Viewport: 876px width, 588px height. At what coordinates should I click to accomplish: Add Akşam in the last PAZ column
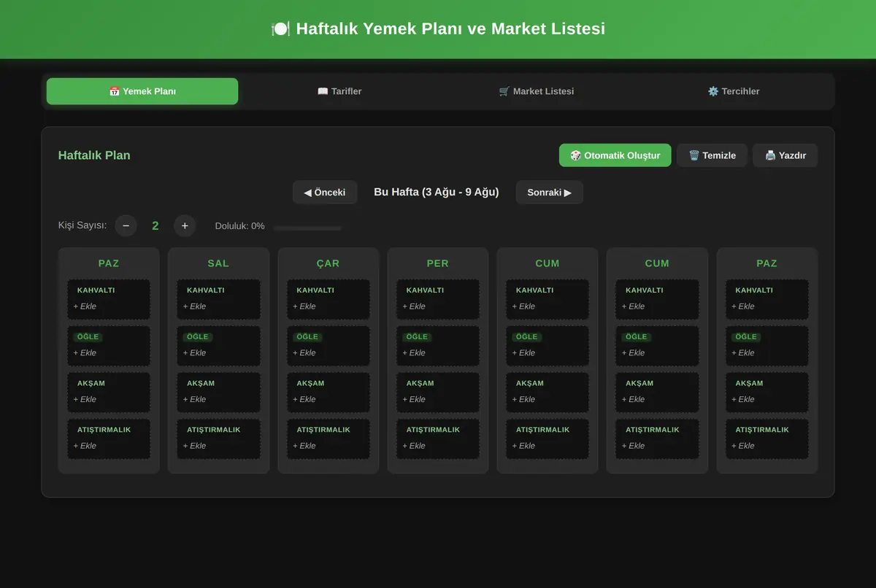pos(767,392)
